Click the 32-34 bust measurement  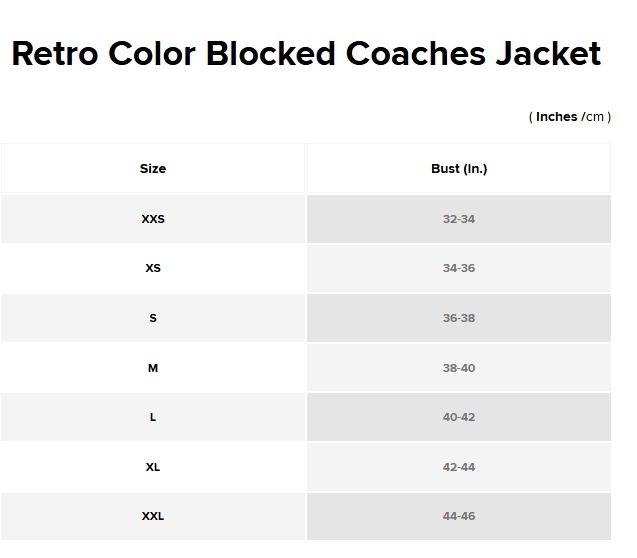[x=459, y=219]
